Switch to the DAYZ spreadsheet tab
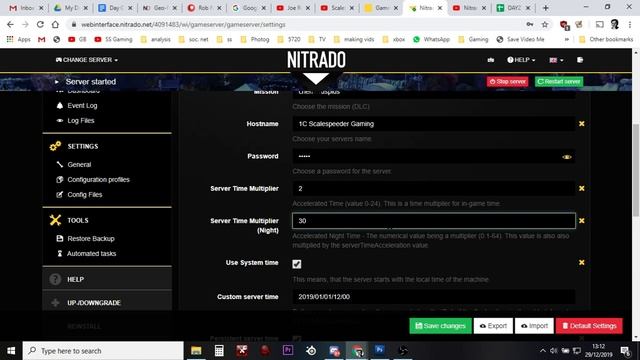 [x=513, y=8]
